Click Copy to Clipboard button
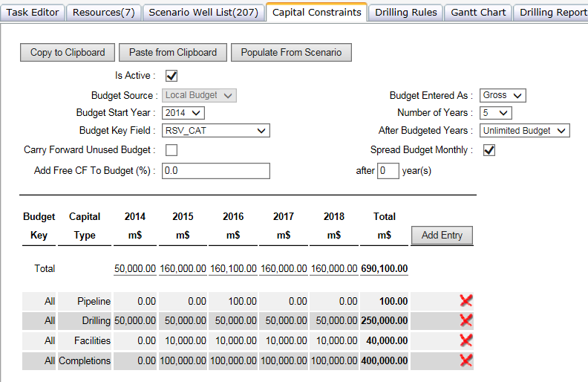Viewport: 588px width, 382px height. tap(68, 52)
